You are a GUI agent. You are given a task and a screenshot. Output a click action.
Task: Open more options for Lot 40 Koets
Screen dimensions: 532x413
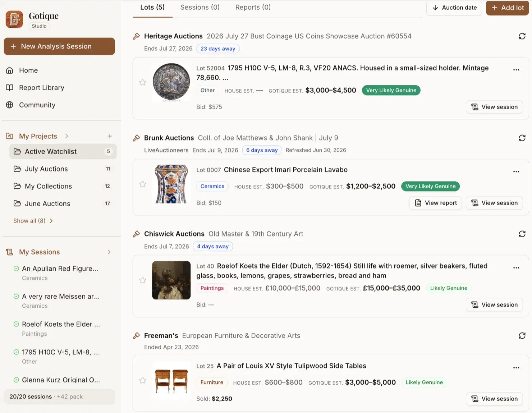(x=516, y=268)
